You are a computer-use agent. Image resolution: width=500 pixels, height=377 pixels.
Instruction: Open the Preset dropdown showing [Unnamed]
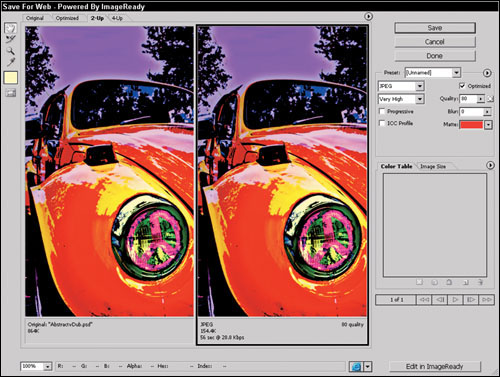click(432, 72)
